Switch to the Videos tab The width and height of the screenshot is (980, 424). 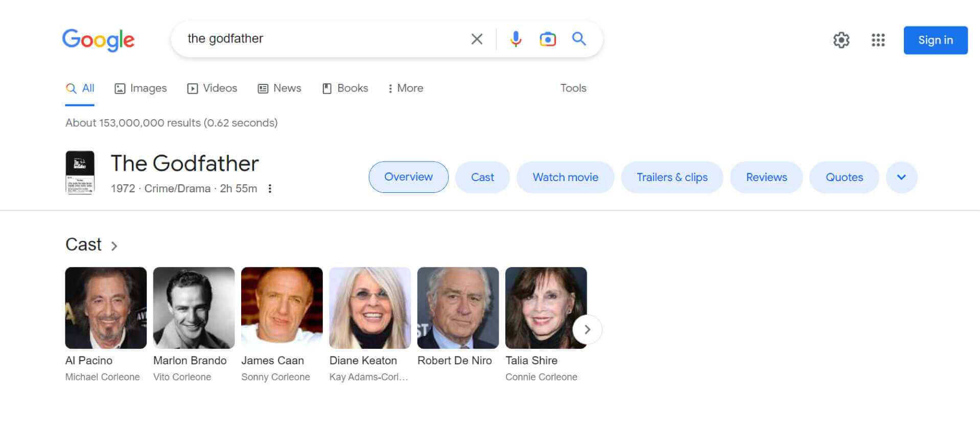(212, 88)
